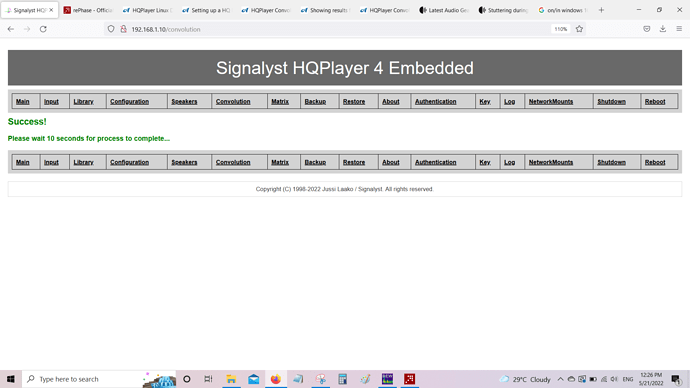Show hidden system tray icons chevron
The width and height of the screenshot is (690, 388).
tap(560, 379)
